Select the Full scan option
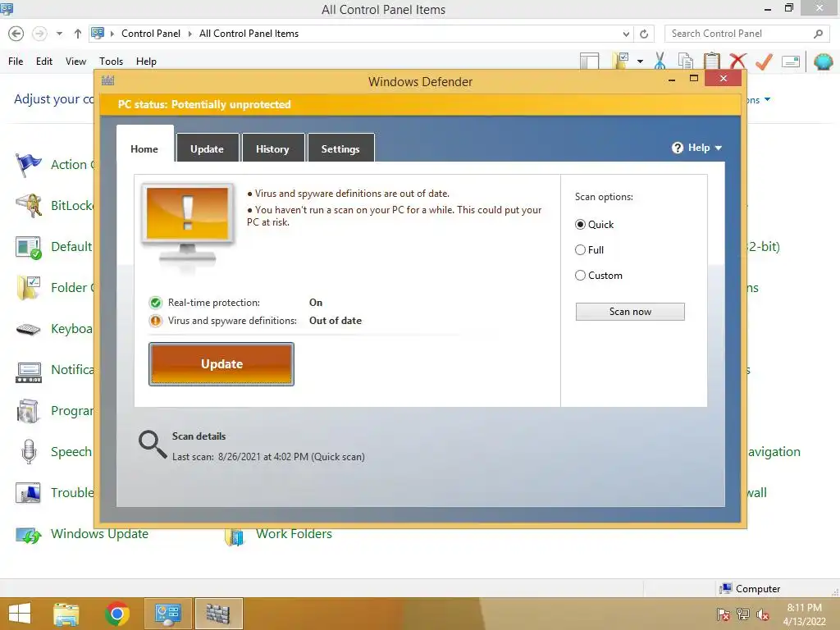The height and width of the screenshot is (630, 840). point(580,249)
